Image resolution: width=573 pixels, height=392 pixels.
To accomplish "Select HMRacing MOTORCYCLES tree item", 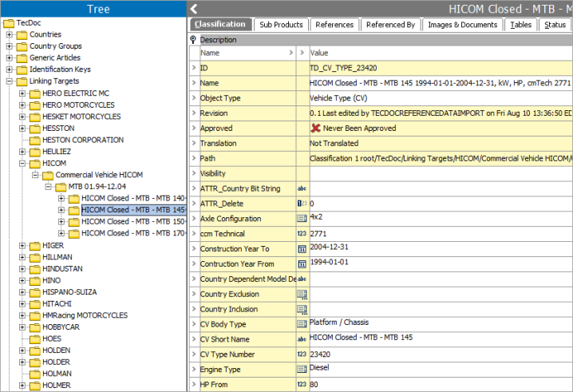I will point(85,315).
